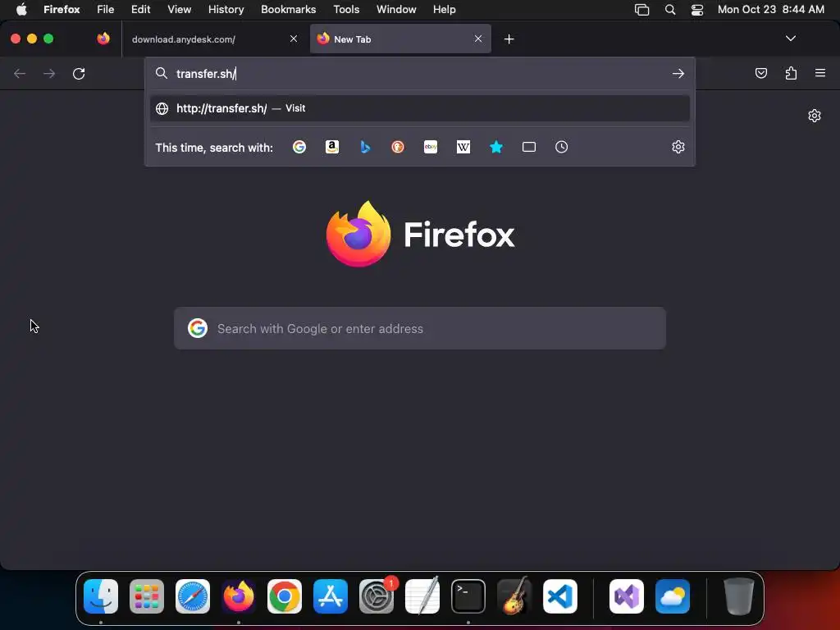Open search settings gear in dropdown
Viewport: 840px width, 630px height.
678,147
